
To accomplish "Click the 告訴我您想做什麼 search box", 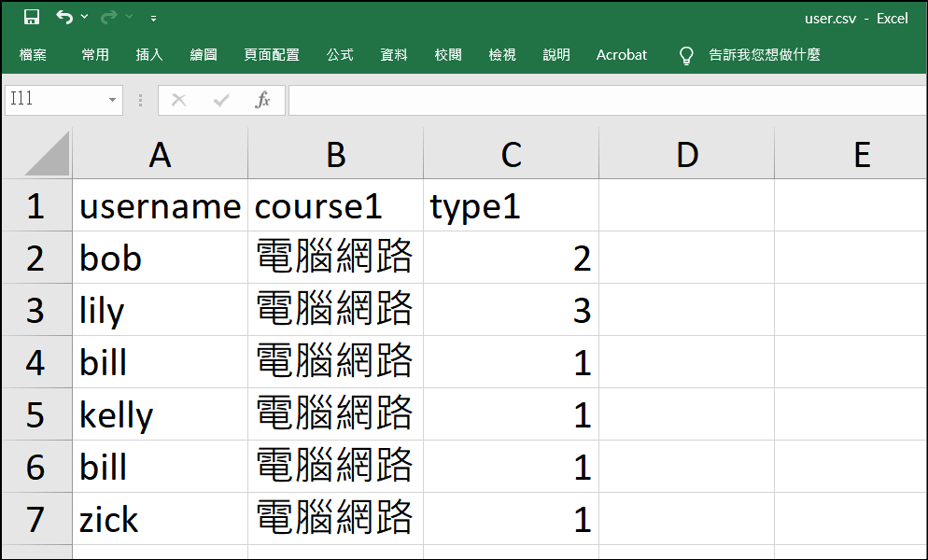I will [x=765, y=55].
